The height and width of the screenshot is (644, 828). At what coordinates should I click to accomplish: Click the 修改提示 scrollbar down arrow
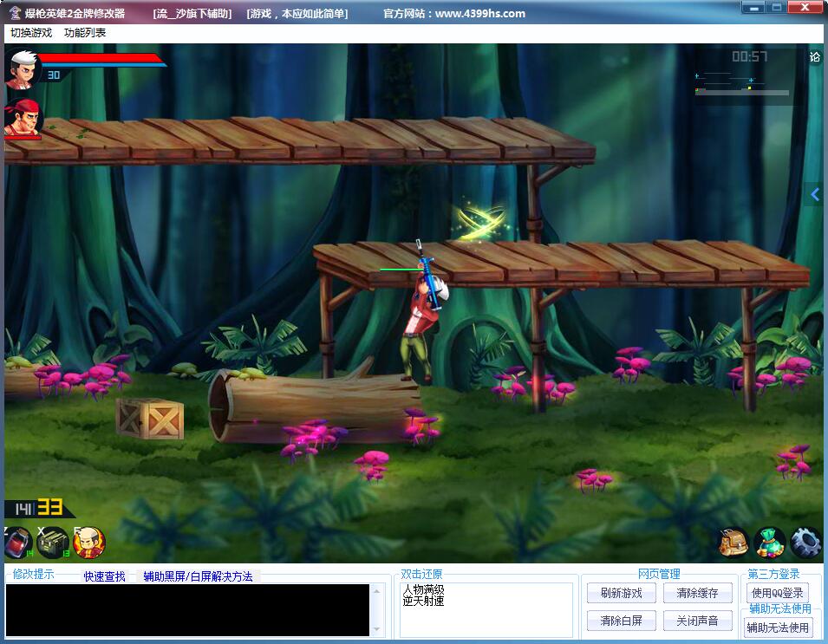click(376, 629)
